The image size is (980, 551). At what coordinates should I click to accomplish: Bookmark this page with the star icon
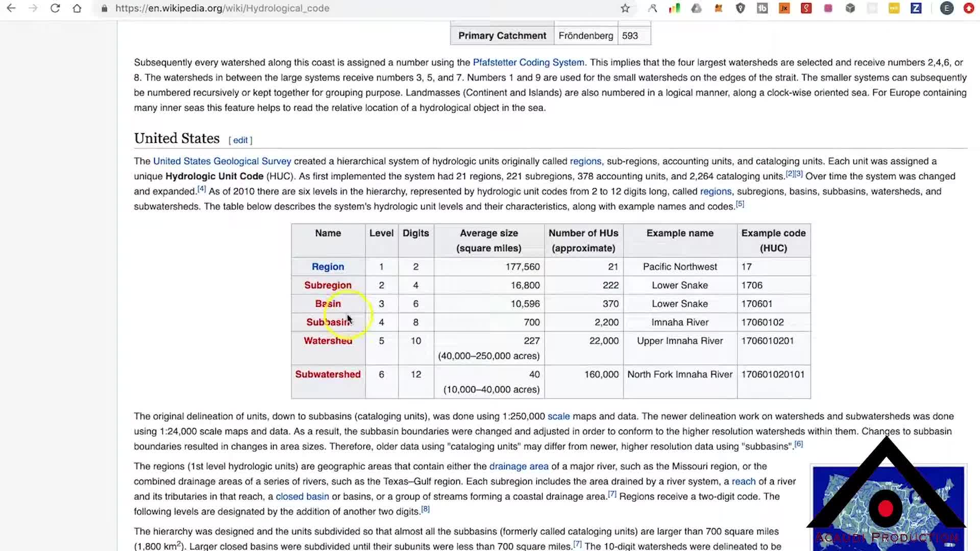(625, 8)
